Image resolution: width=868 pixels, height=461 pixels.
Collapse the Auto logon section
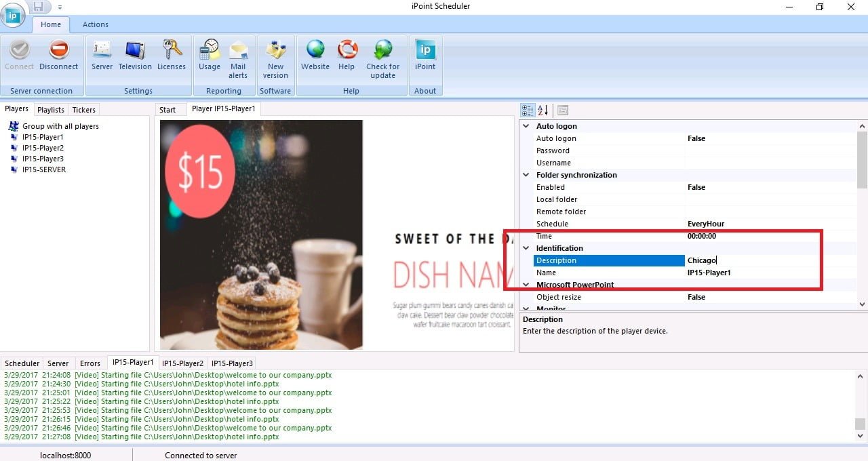526,126
